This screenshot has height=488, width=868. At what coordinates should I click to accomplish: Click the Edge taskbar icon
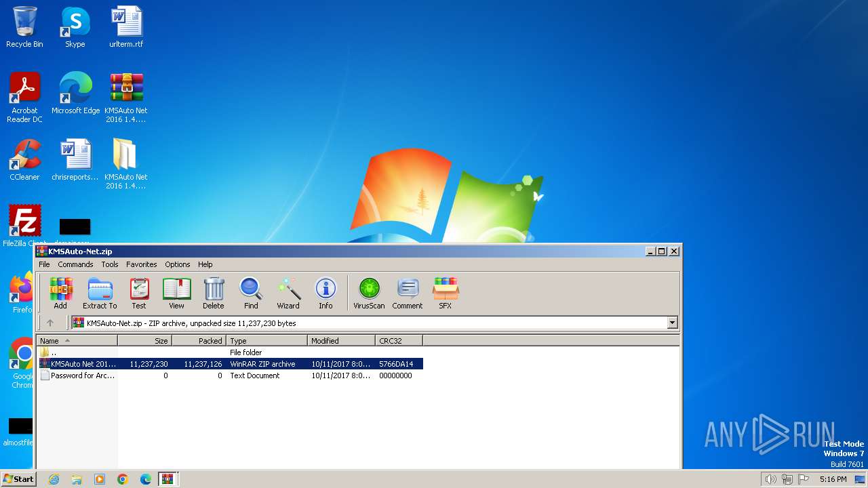pyautogui.click(x=145, y=479)
